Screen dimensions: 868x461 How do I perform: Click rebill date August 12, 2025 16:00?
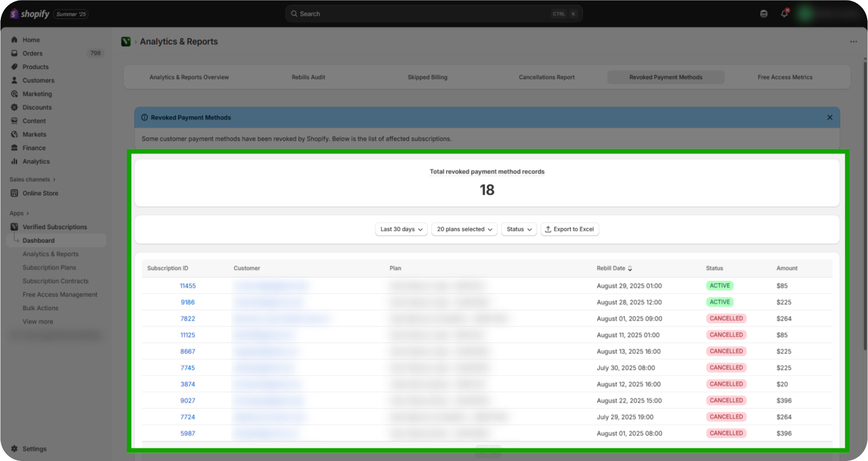pyautogui.click(x=628, y=384)
